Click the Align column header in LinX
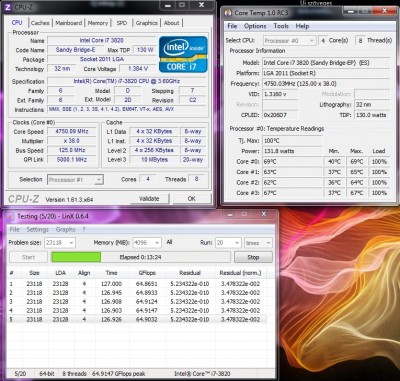 [x=84, y=273]
